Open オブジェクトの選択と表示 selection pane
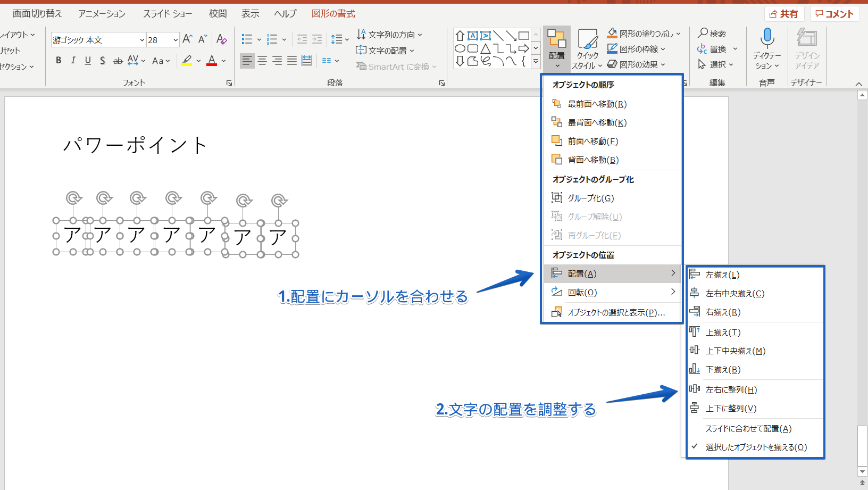Viewport: 868px width, 490px height. (612, 312)
